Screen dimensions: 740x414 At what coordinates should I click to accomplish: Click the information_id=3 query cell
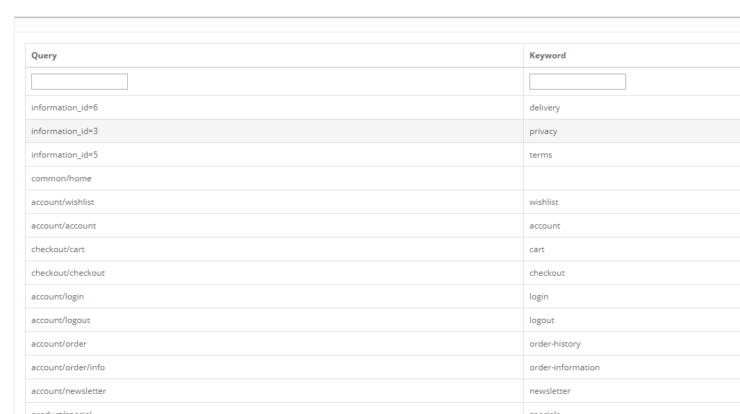pos(274,131)
